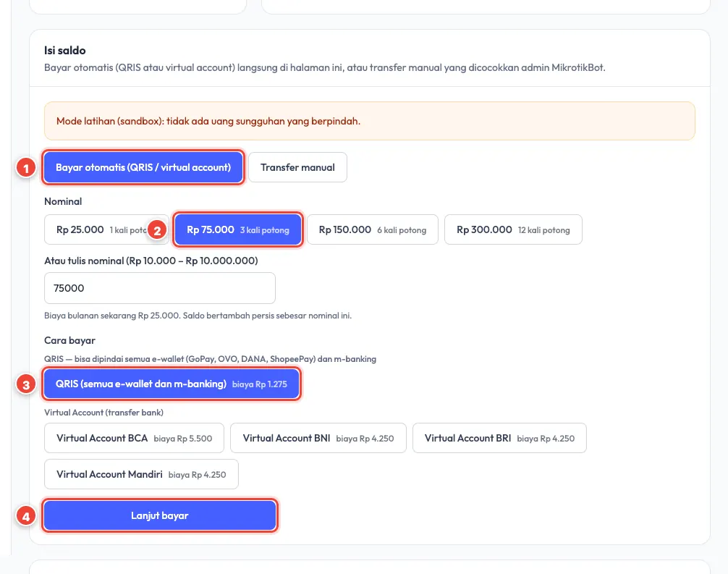Select Virtual Account Mandiri payment
The image size is (728, 574).
pos(141,474)
